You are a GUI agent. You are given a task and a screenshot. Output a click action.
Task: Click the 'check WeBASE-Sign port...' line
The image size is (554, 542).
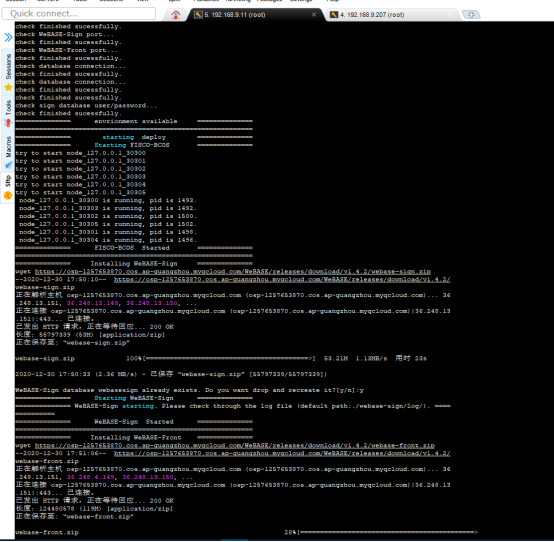point(64,34)
